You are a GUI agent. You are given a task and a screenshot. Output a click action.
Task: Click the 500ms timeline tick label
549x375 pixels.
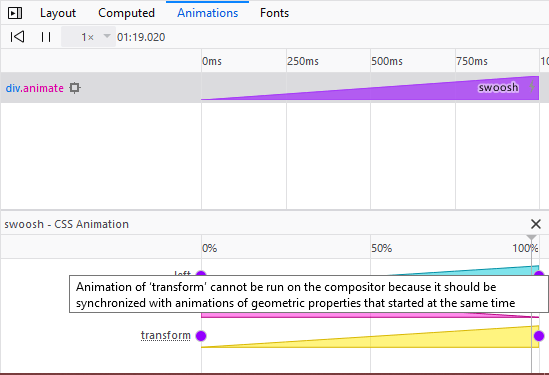387,61
